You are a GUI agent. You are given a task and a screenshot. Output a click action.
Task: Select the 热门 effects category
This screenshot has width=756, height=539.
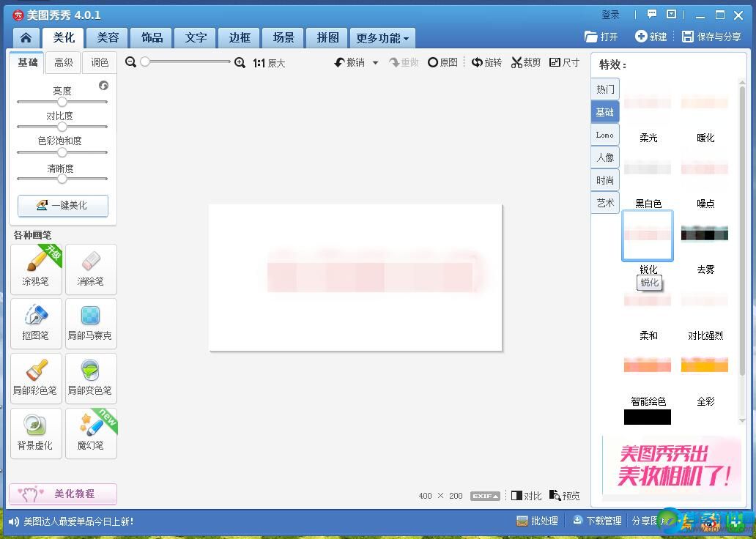point(605,89)
